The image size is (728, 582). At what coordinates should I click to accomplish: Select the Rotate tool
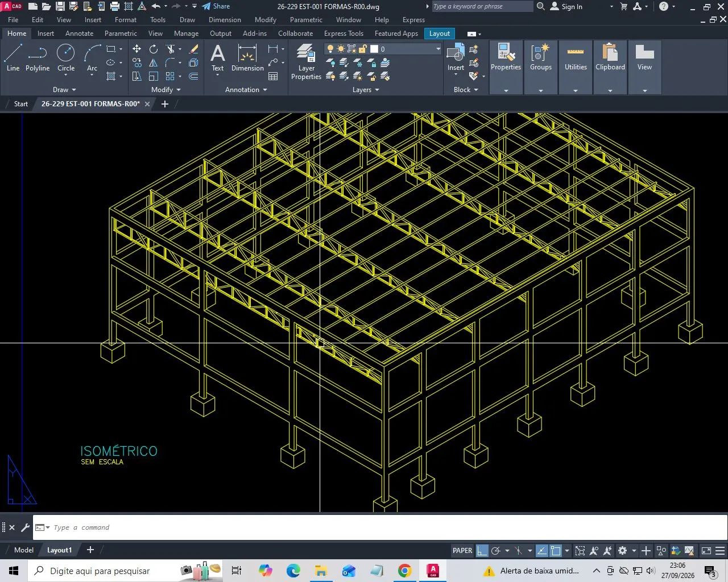click(x=154, y=49)
